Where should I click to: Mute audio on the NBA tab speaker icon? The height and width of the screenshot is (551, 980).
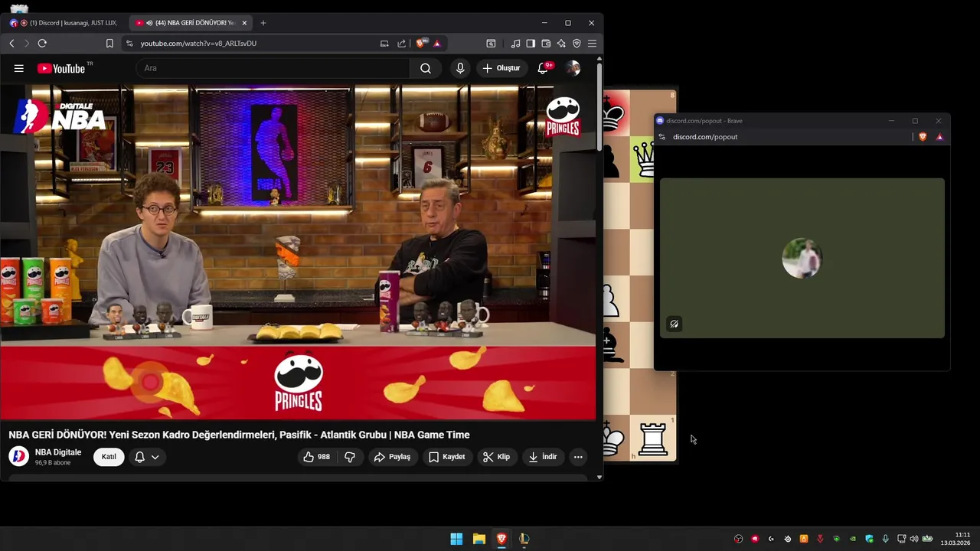[149, 23]
